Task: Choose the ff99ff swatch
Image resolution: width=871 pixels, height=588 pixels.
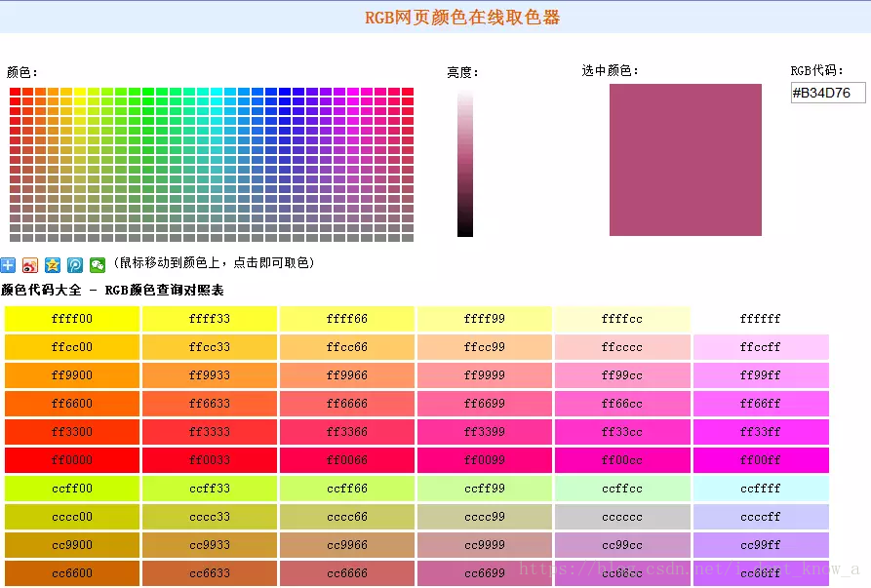Action: [x=761, y=375]
